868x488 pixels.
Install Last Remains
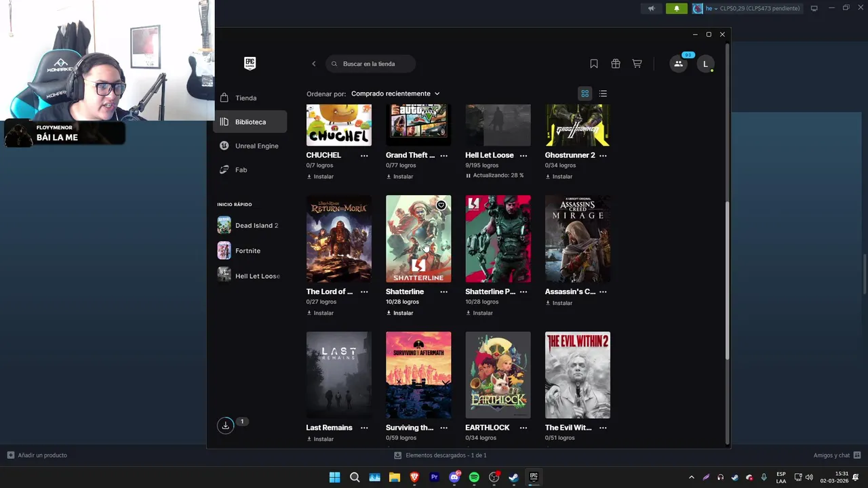(x=320, y=439)
